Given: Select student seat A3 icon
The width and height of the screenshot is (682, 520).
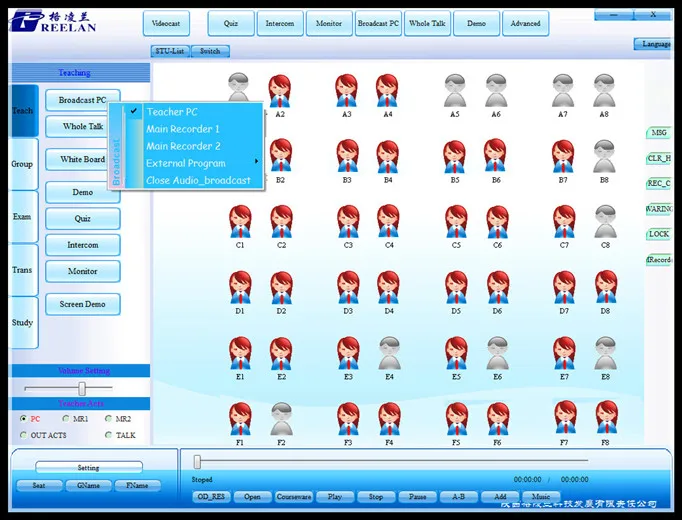Looking at the screenshot, I should click(347, 91).
